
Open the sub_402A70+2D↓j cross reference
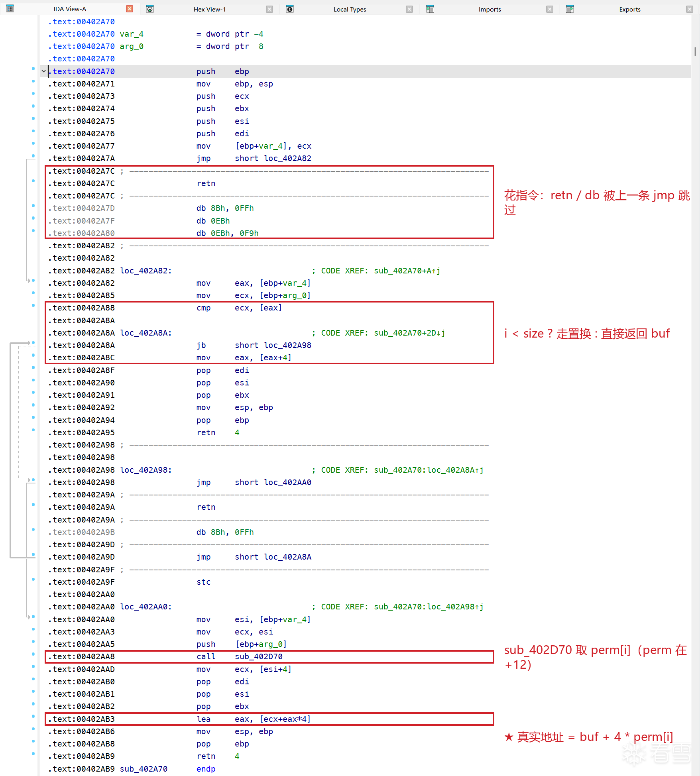coord(409,333)
